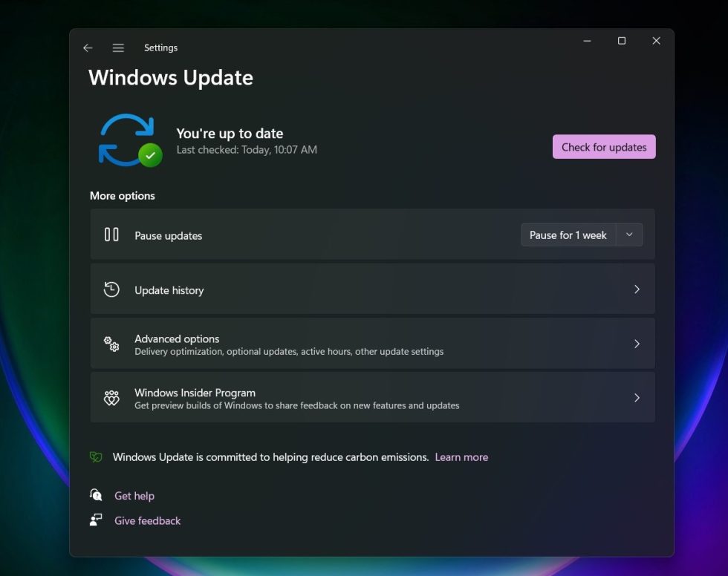Click the 'You're up to date' heading
Viewport: 728px width, 576px height.
click(x=230, y=134)
